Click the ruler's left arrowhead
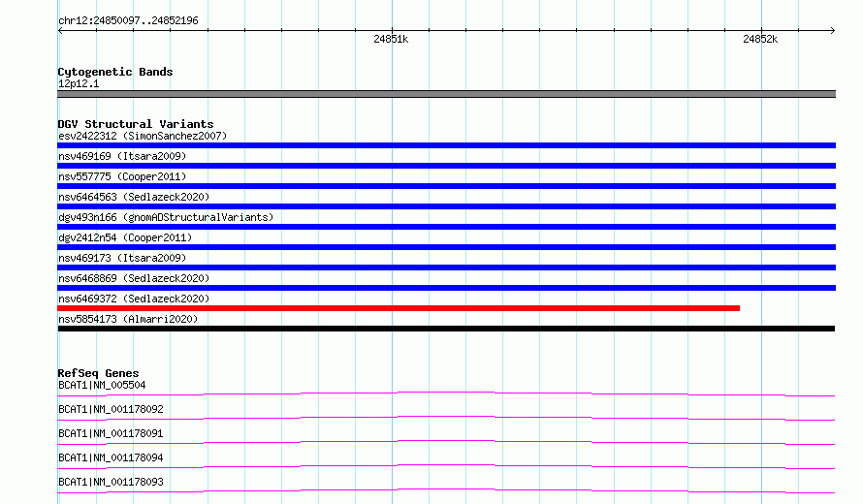This screenshot has height=504, width=863. (60, 31)
